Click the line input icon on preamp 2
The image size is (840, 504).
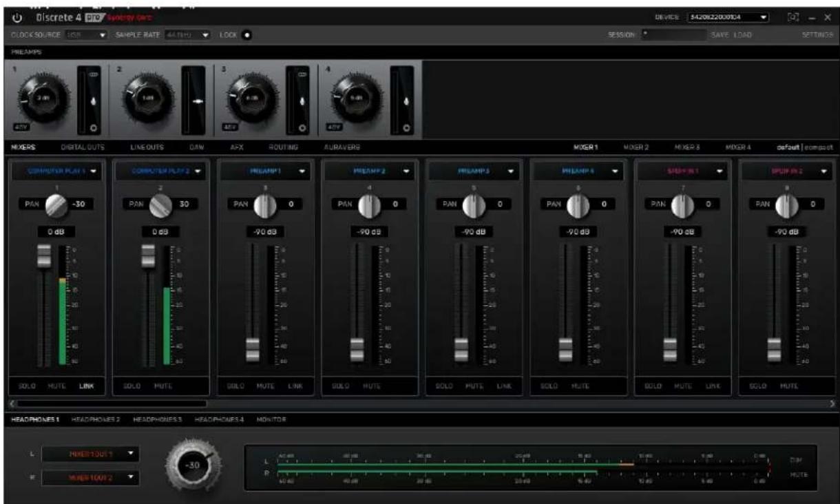(x=198, y=101)
